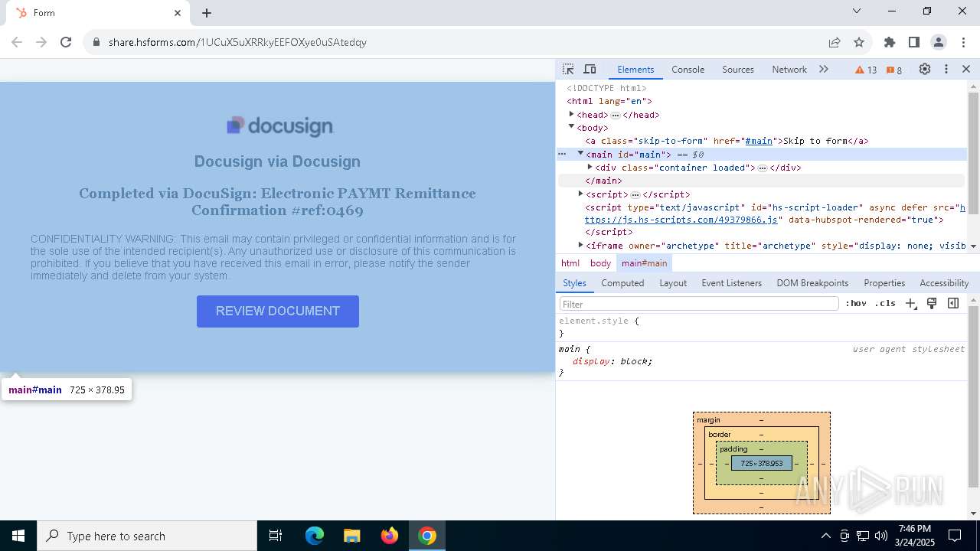Select html in the breadcrumb bar
Screen dimensions: 980x551
570,262
